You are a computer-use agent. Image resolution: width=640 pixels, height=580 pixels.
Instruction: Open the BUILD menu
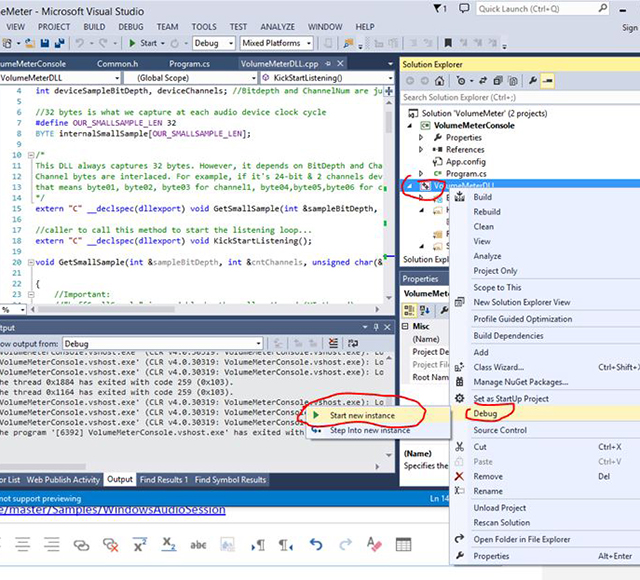tap(94, 27)
